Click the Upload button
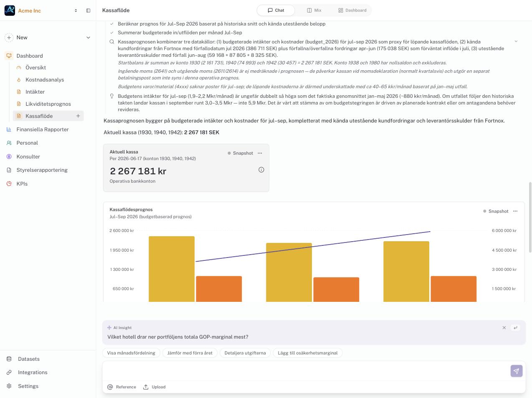 (x=155, y=387)
